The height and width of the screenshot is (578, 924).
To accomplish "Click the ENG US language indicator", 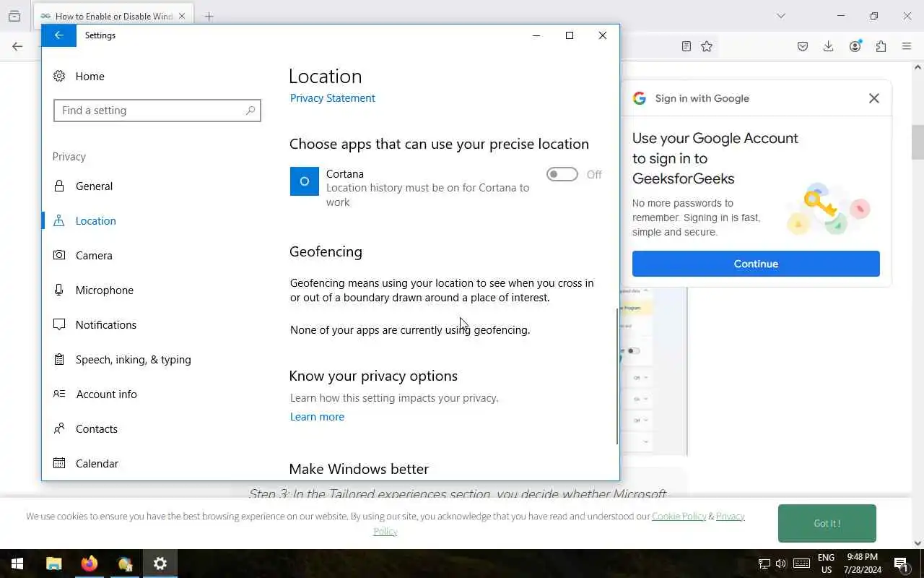I will [x=827, y=564].
